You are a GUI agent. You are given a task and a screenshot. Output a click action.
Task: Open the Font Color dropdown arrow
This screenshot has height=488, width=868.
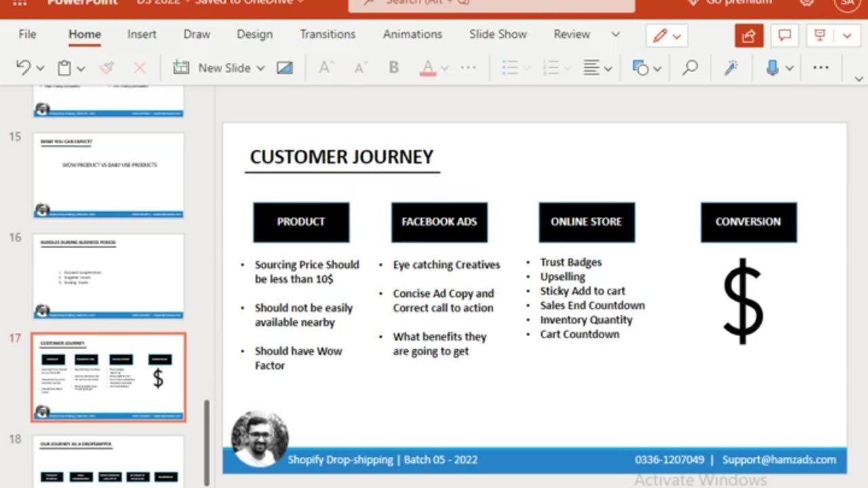point(445,68)
